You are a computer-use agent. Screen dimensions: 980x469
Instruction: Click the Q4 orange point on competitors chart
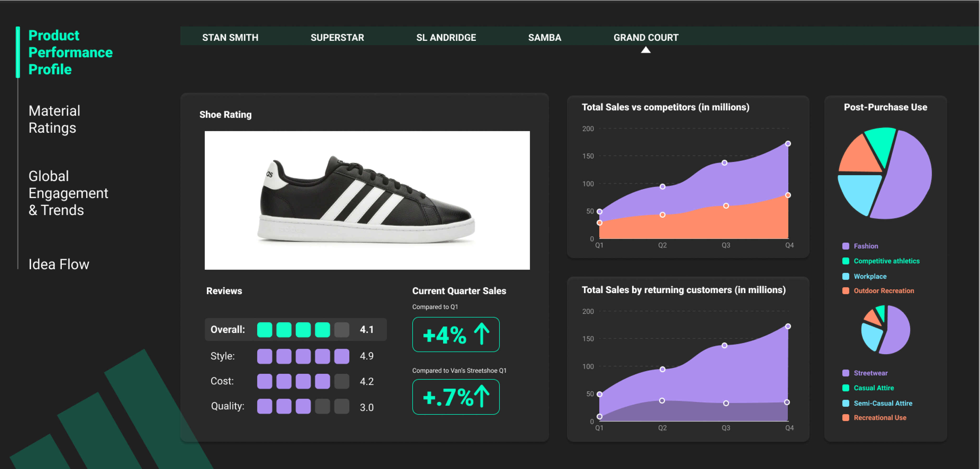click(788, 195)
